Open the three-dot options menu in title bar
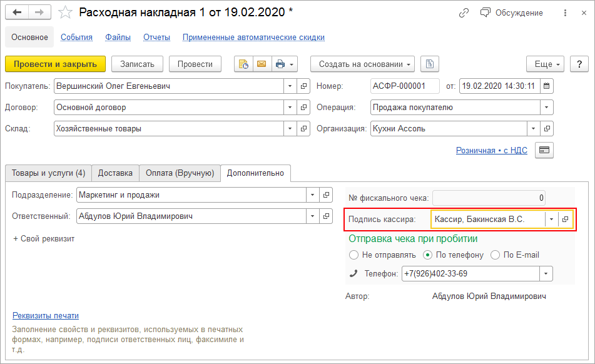Viewport: 595px width, 364px height. [565, 13]
